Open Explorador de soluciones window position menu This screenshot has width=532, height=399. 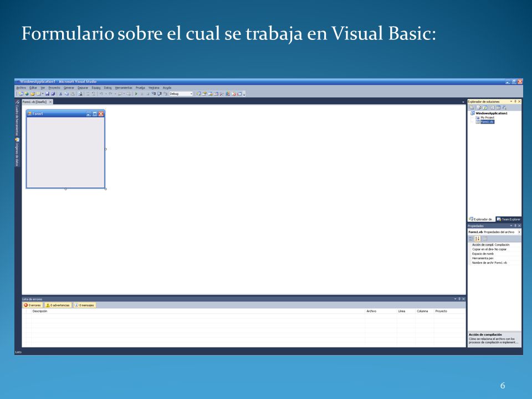point(511,101)
